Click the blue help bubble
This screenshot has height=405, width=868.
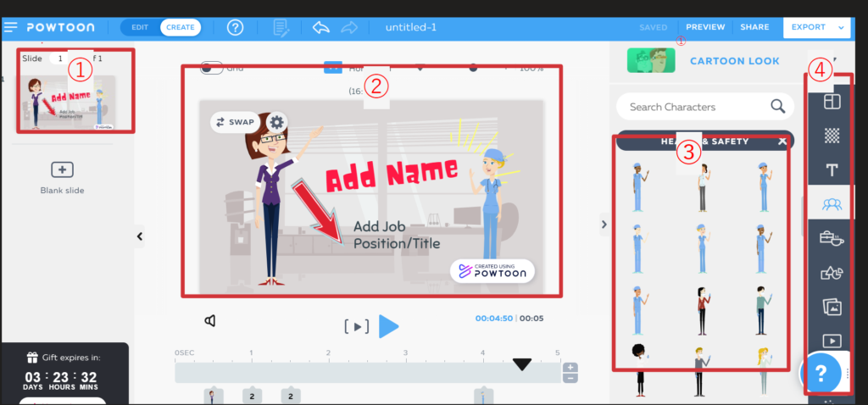point(821,374)
